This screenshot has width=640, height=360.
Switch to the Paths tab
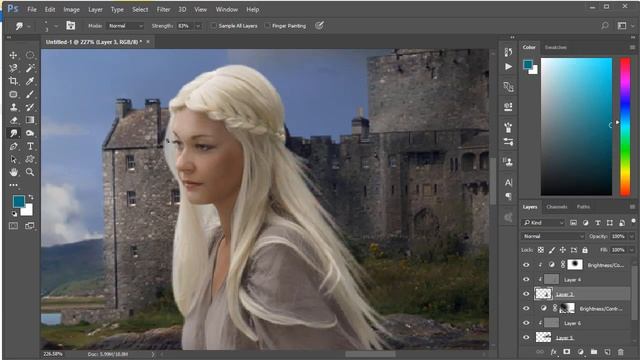pyautogui.click(x=583, y=207)
